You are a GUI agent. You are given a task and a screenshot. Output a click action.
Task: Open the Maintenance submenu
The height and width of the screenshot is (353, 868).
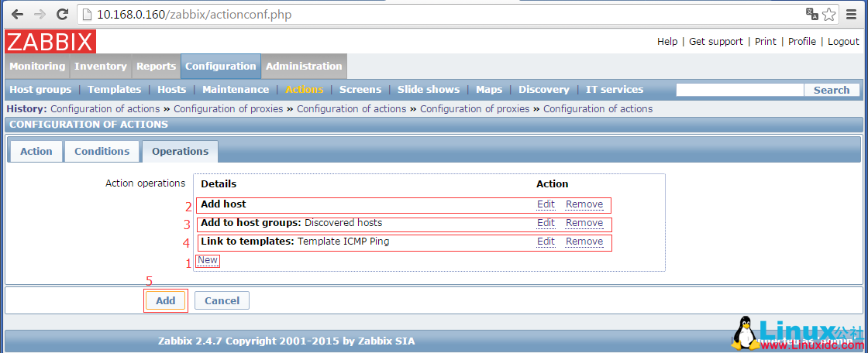tap(236, 90)
